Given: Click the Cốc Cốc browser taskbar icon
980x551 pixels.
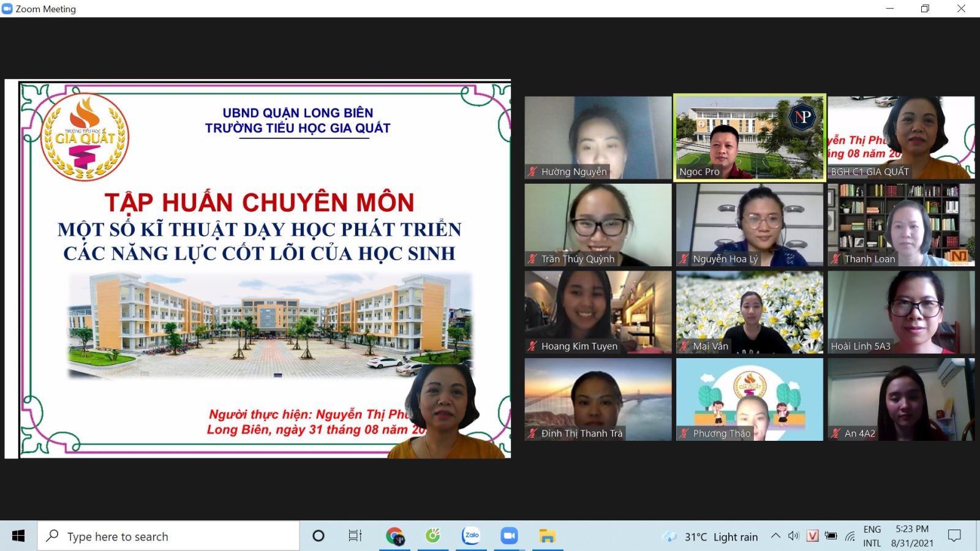Looking at the screenshot, I should coord(433,536).
